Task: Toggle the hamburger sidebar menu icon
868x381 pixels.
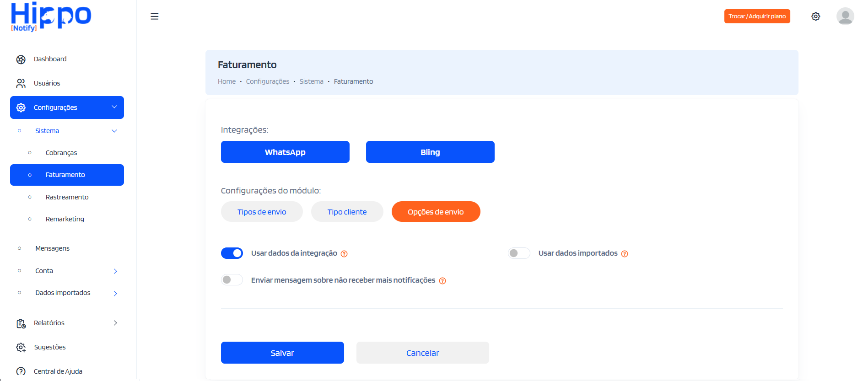Action: point(155,16)
